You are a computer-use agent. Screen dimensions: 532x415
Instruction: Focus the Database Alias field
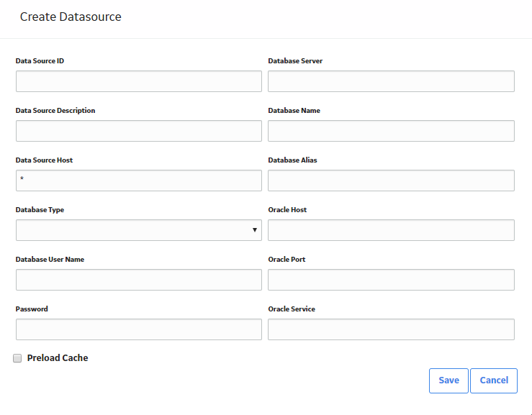tap(391, 181)
